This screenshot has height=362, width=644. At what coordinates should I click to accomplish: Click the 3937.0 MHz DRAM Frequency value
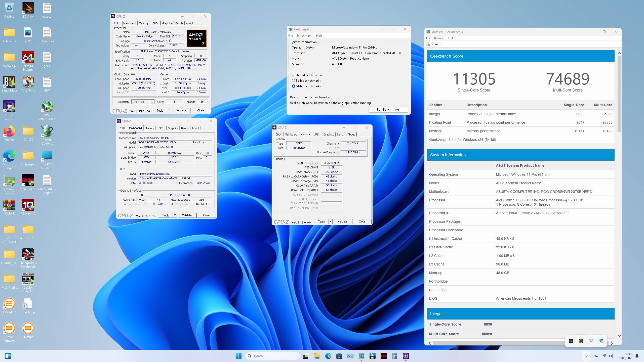(x=331, y=163)
